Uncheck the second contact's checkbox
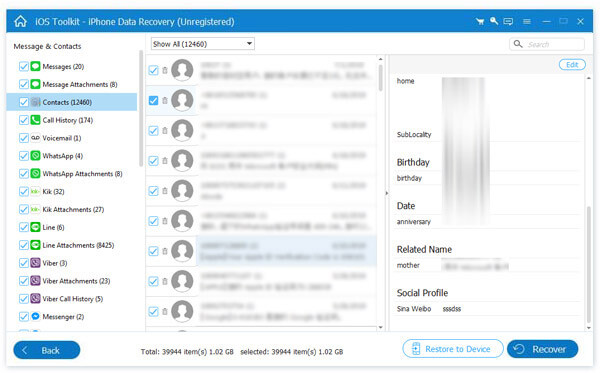The image size is (600, 373). pos(153,100)
